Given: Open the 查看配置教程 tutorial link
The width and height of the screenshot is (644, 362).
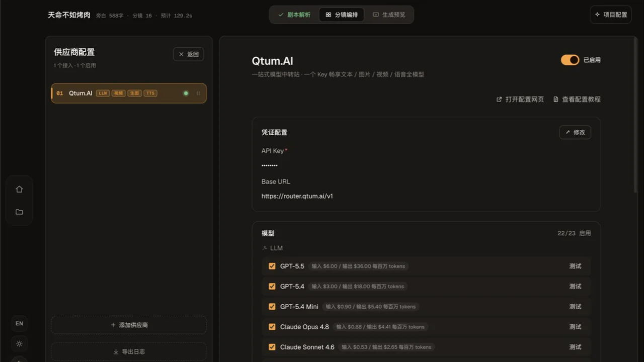Looking at the screenshot, I should click(x=577, y=100).
